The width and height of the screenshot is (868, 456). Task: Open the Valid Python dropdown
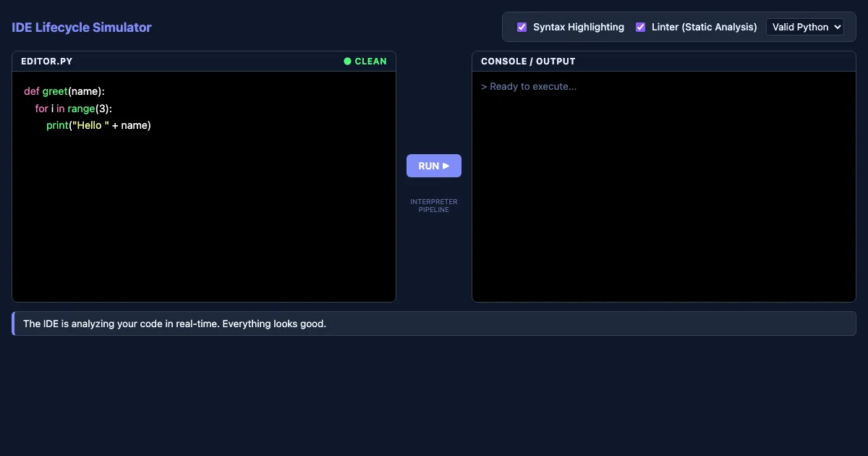[x=805, y=27]
